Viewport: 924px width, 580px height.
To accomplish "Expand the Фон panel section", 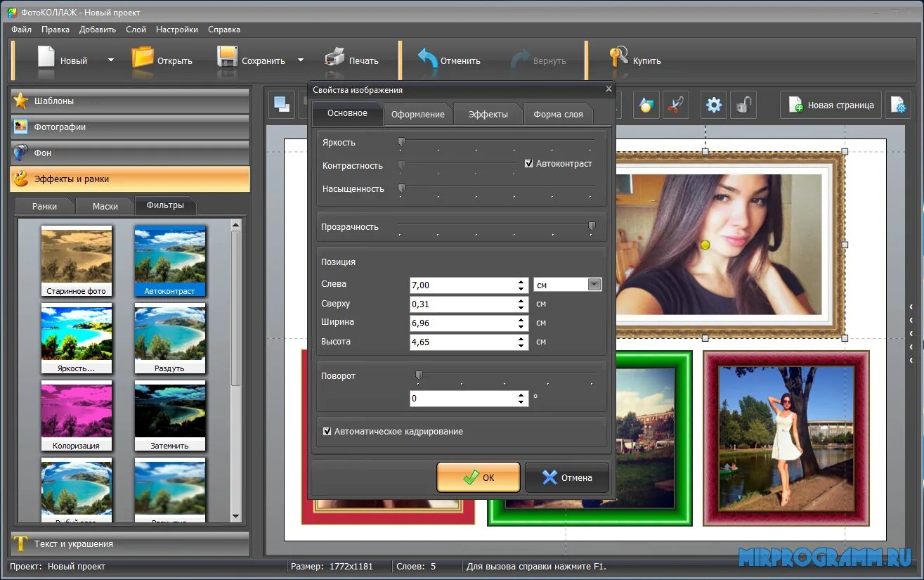I will click(x=130, y=153).
